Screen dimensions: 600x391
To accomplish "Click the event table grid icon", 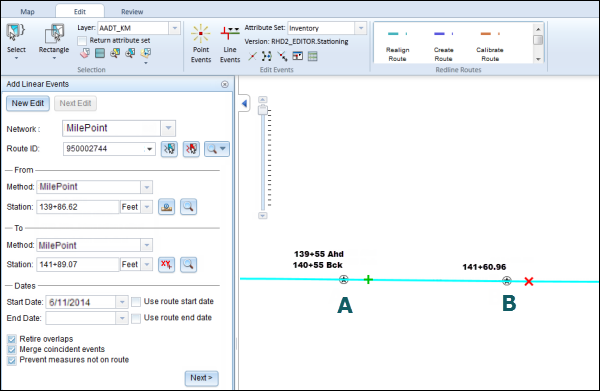I will click(313, 57).
